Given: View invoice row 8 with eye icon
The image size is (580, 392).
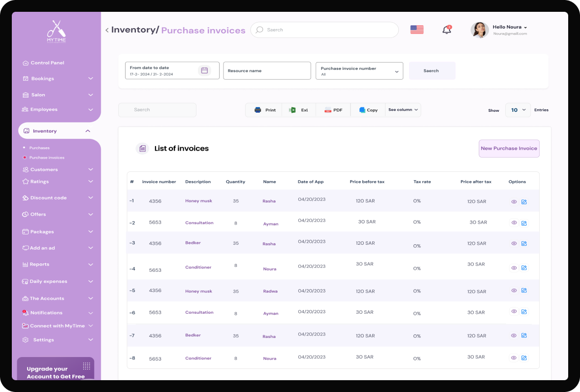Looking at the screenshot, I should [514, 358].
